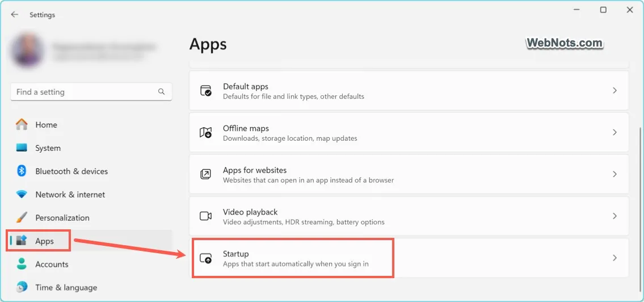Minimize the Settings window
Image resolution: width=644 pixels, height=302 pixels.
pyautogui.click(x=577, y=10)
